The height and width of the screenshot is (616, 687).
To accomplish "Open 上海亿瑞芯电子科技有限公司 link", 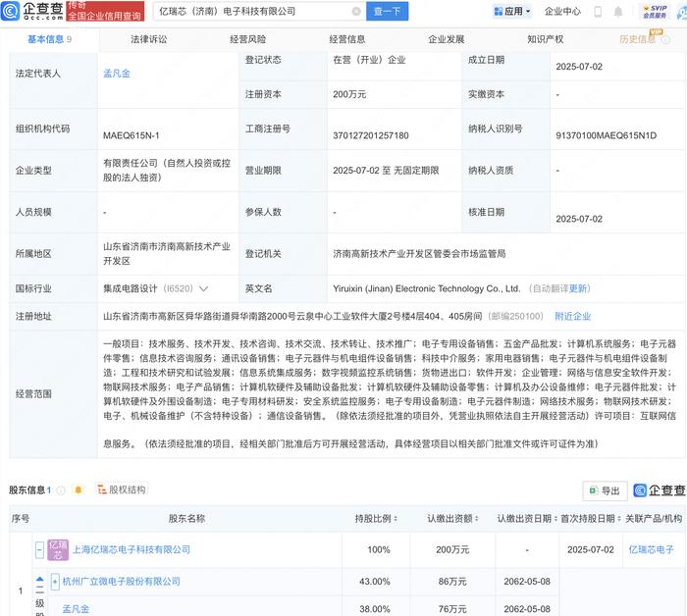I will [131, 550].
